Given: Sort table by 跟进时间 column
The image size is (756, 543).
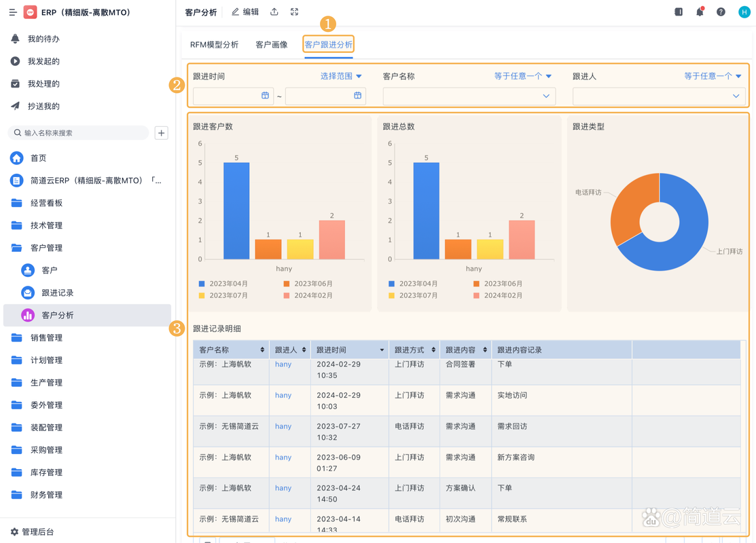Looking at the screenshot, I should coord(382,350).
